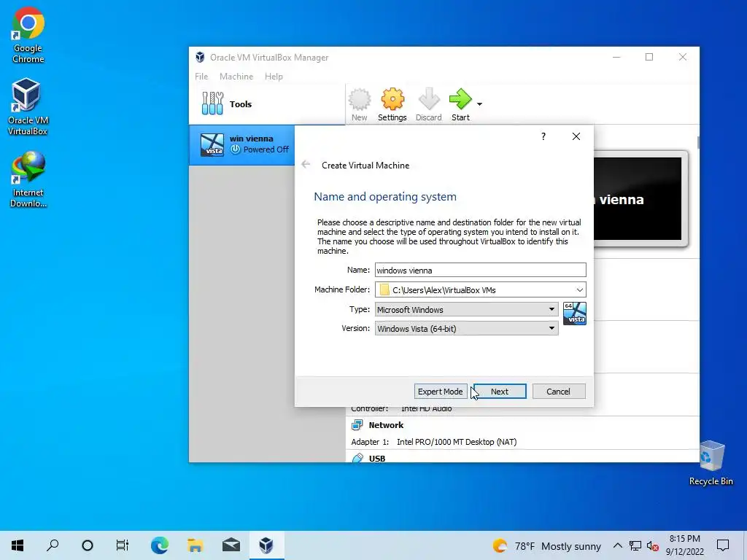
Task: Click the Next button
Action: [500, 391]
